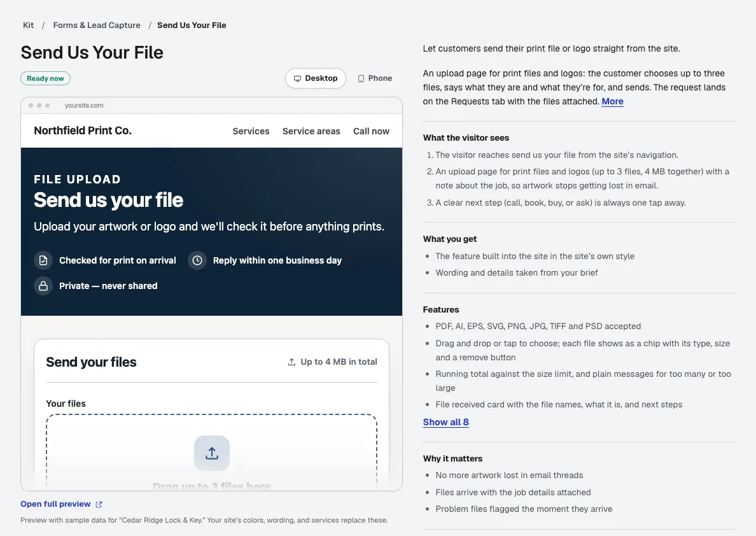Image resolution: width=756 pixels, height=536 pixels.
Task: Open Forms & Lead Capture breadcrumb
Action: pos(97,25)
